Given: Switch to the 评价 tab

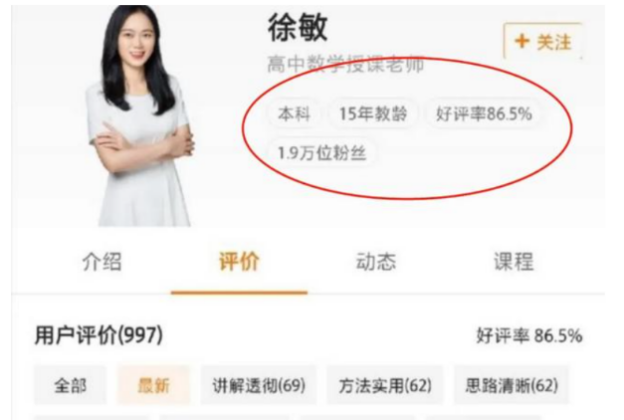Looking at the screenshot, I should pos(239,262).
